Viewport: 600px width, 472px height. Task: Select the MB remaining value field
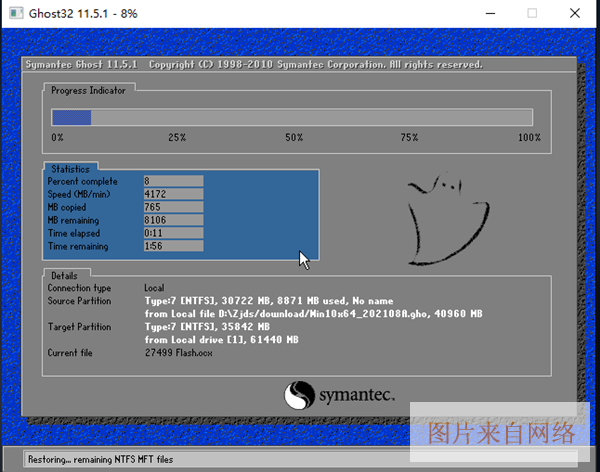point(173,220)
